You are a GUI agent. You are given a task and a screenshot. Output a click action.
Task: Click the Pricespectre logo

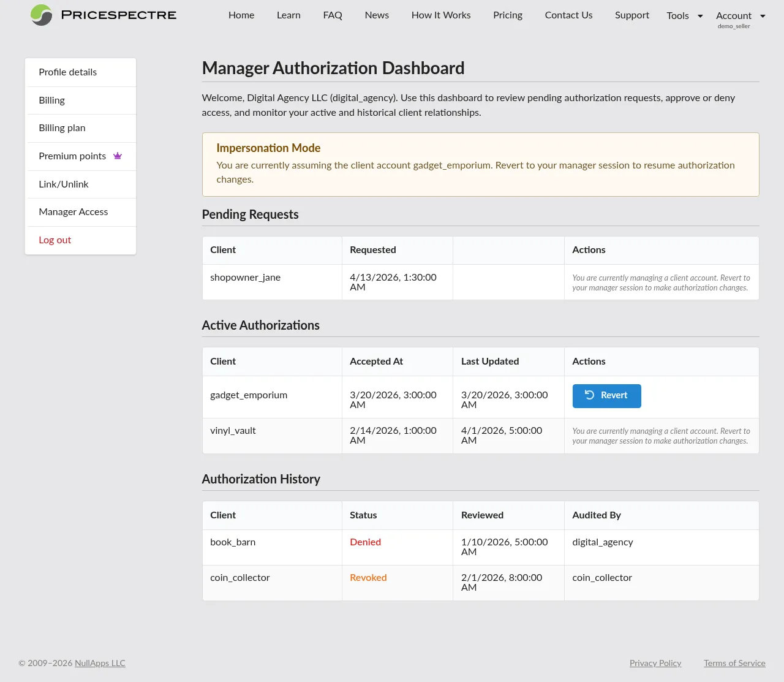tap(103, 15)
